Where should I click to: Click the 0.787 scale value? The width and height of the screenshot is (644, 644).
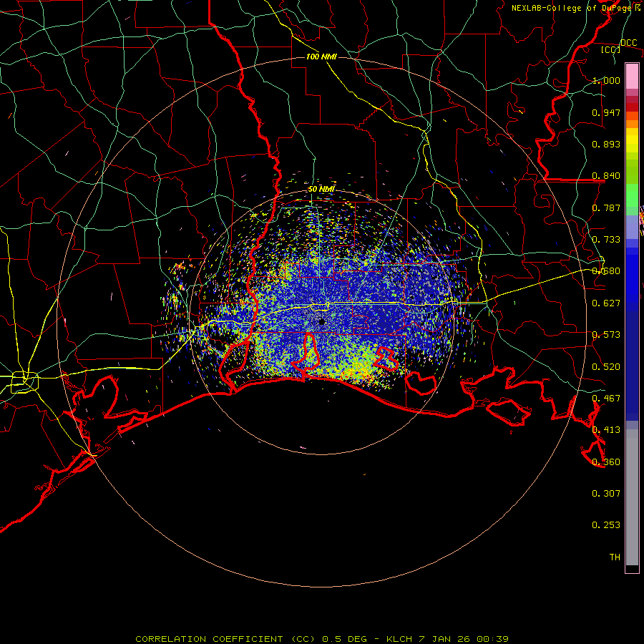coord(606,208)
